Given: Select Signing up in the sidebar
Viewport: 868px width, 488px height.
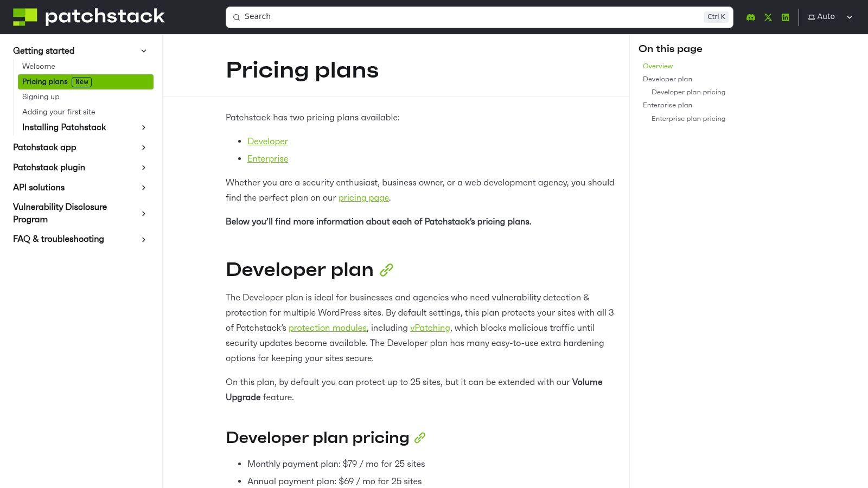Looking at the screenshot, I should click(41, 97).
